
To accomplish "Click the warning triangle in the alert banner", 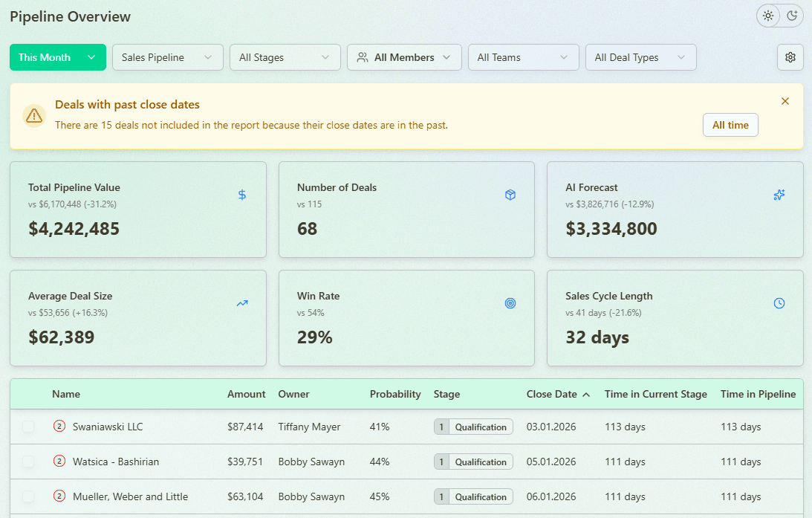I will click(x=33, y=115).
